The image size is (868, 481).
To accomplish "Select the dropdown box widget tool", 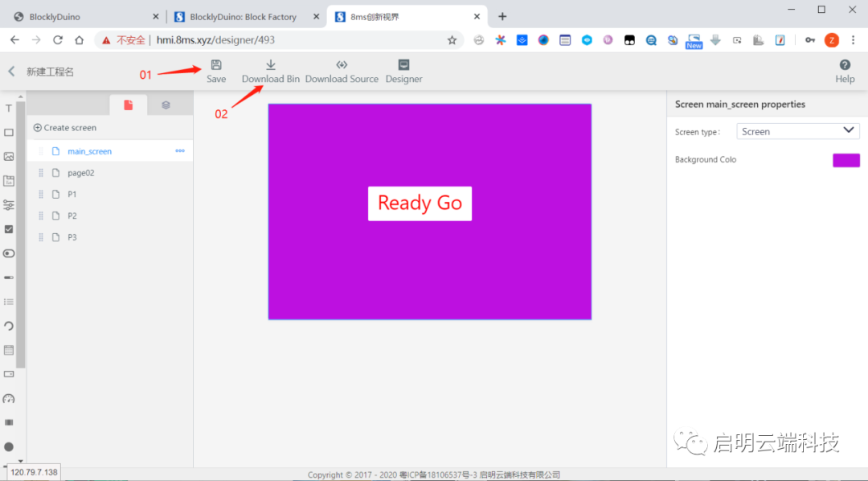I will pos(9,374).
